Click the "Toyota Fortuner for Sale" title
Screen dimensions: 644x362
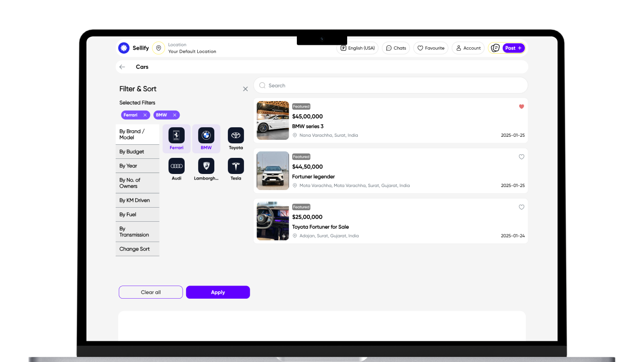click(x=320, y=227)
